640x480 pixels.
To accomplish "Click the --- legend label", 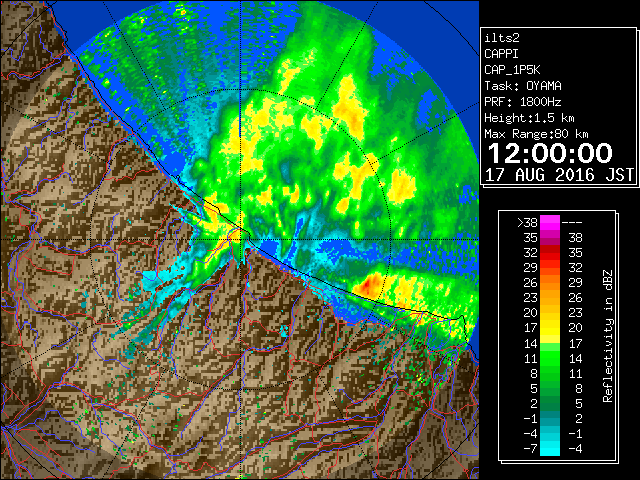I will click(x=572, y=223).
